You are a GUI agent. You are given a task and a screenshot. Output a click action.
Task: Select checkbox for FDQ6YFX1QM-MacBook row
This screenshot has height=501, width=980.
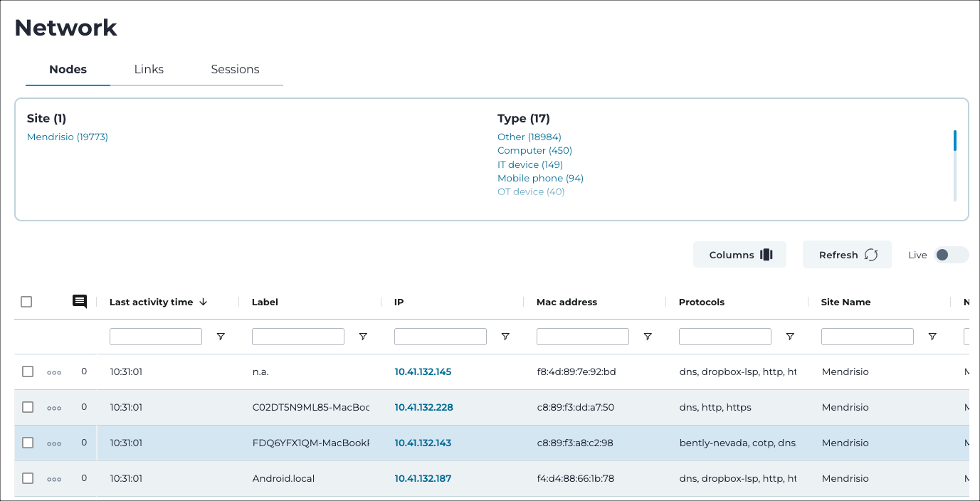(28, 443)
